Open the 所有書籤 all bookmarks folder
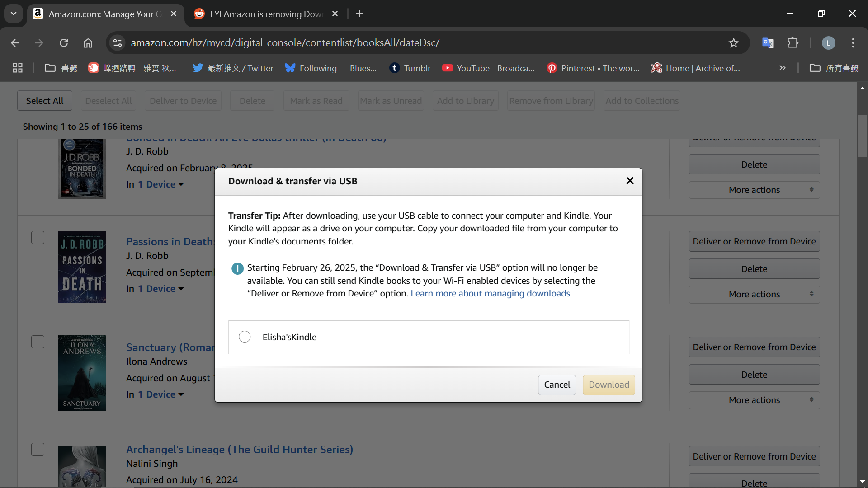This screenshot has width=868, height=488. pyautogui.click(x=834, y=68)
